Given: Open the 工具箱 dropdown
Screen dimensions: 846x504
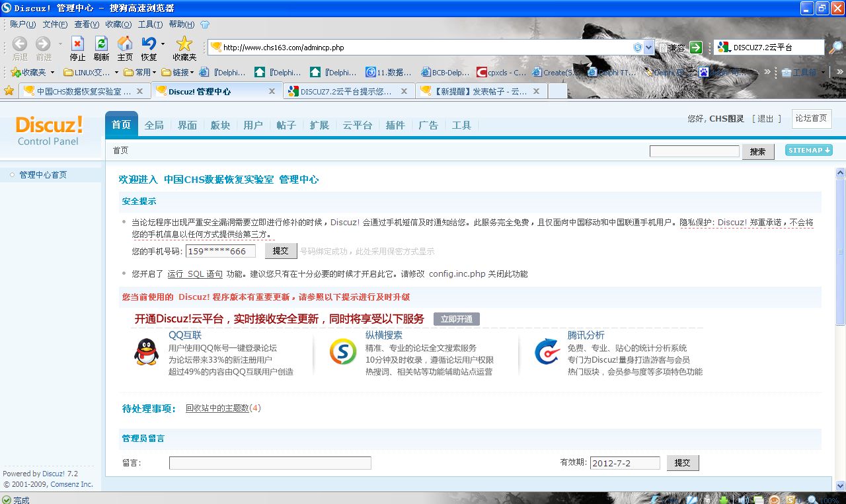Looking at the screenshot, I should coord(804,73).
